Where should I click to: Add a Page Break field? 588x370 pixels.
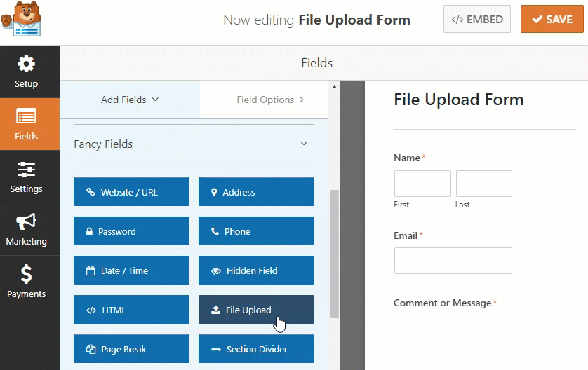pyautogui.click(x=132, y=349)
